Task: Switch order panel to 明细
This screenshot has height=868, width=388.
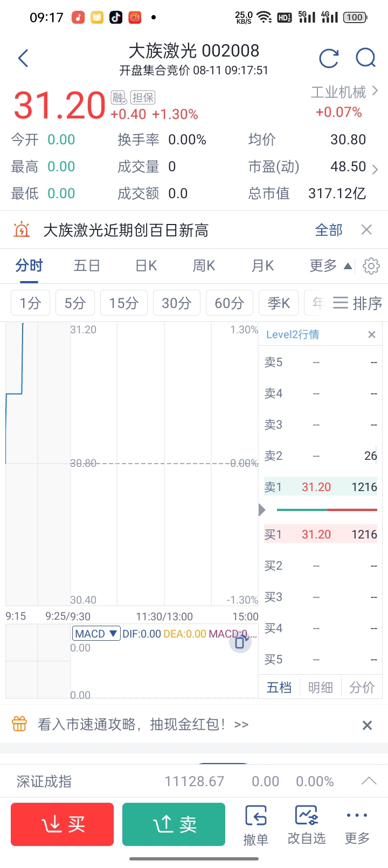Action: pos(321,687)
